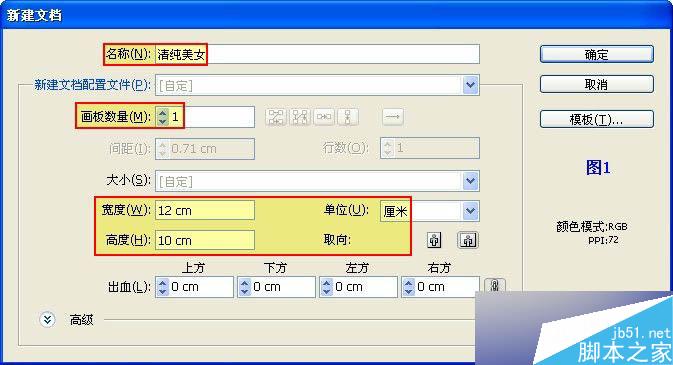Click the 下方 bottom bleed stepper

(245, 287)
